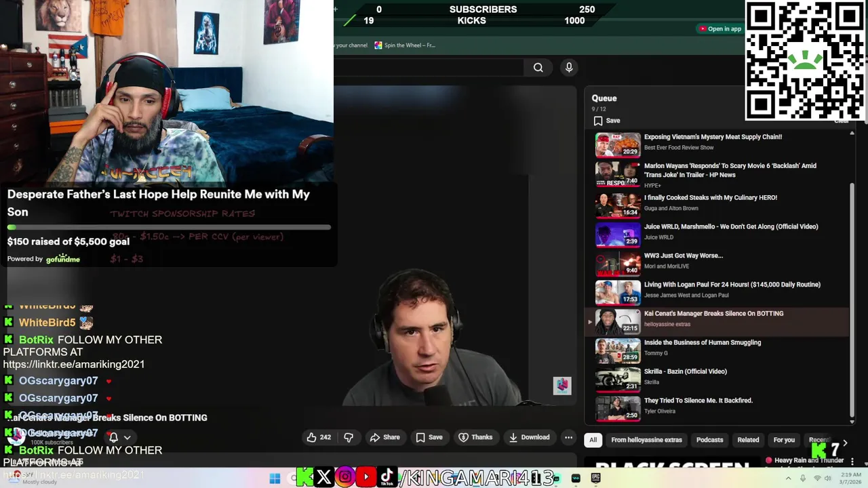Open the Epic Games taskbar icon

coord(596,479)
